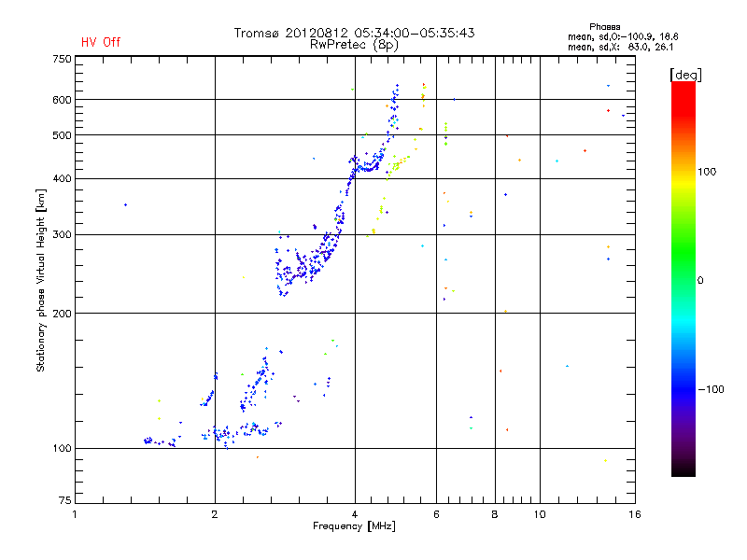Click the red 'HV Off' status label
This screenshot has width=747, height=560.
pos(101,42)
